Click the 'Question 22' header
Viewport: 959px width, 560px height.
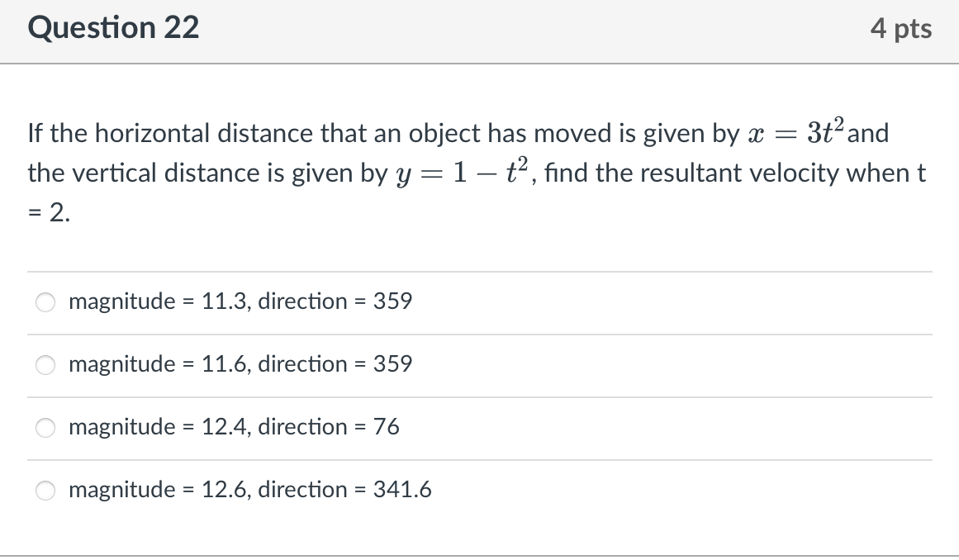(112, 27)
